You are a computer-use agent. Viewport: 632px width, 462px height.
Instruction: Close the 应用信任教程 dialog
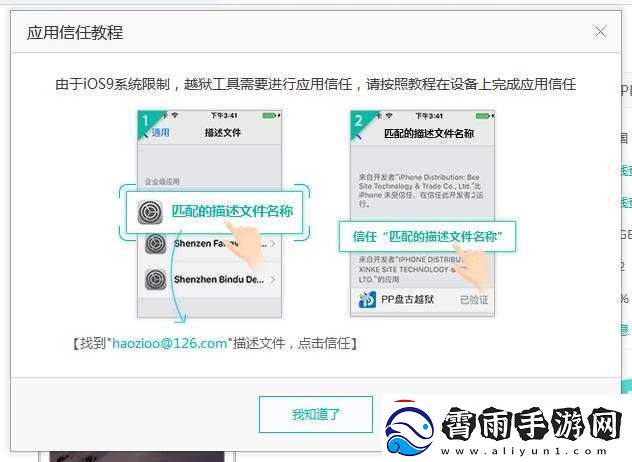click(600, 31)
